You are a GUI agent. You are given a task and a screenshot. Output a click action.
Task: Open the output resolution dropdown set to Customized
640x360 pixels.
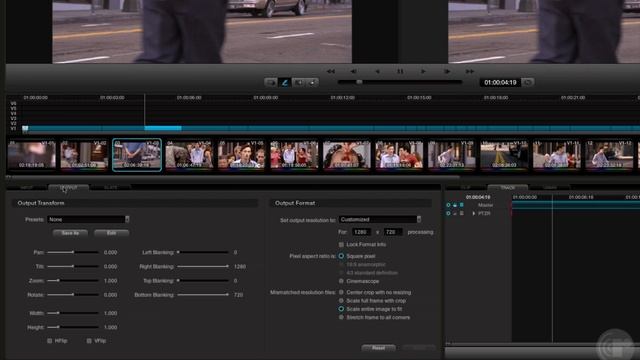click(x=380, y=220)
